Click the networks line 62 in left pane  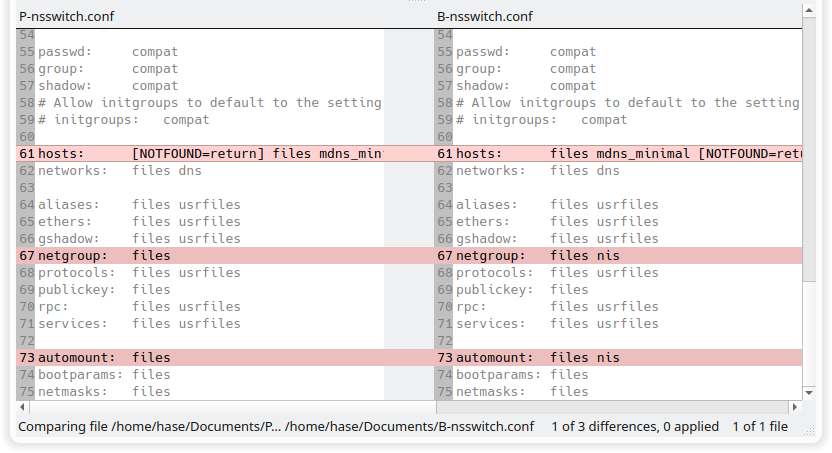click(x=200, y=171)
